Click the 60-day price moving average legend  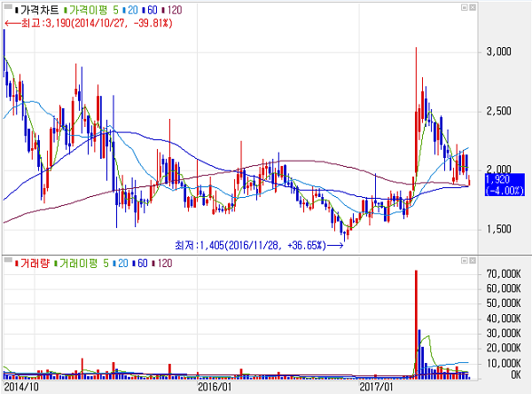click(150, 10)
